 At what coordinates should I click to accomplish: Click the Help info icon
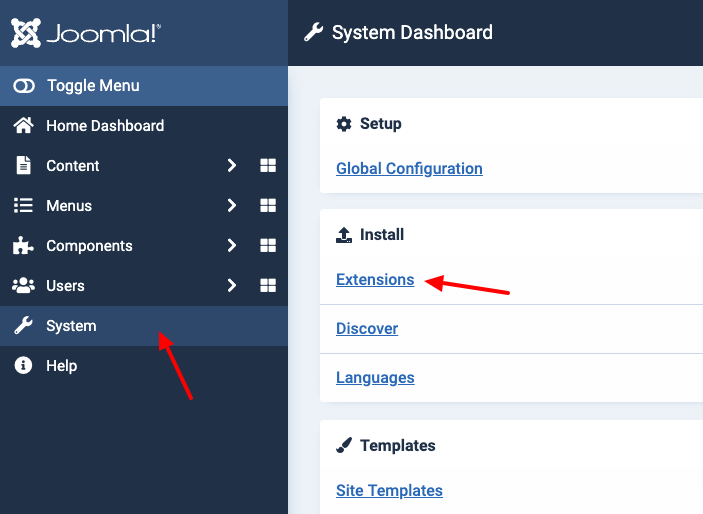pos(23,366)
